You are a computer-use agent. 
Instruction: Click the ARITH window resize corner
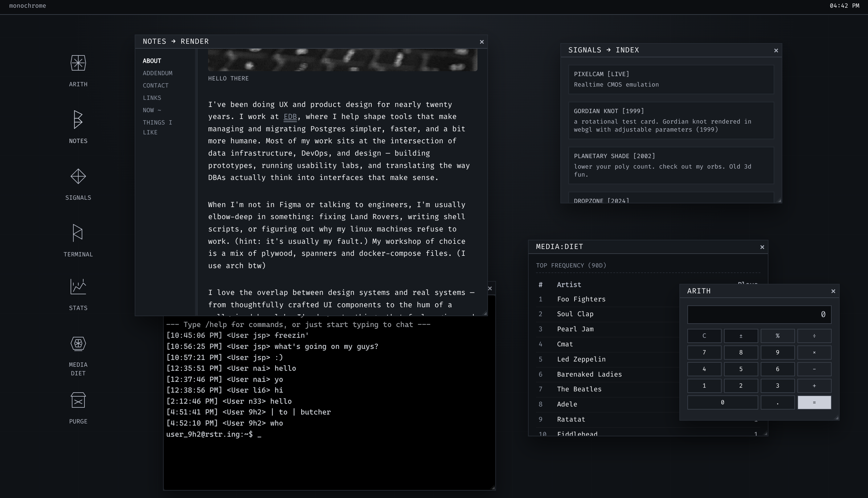837,417
